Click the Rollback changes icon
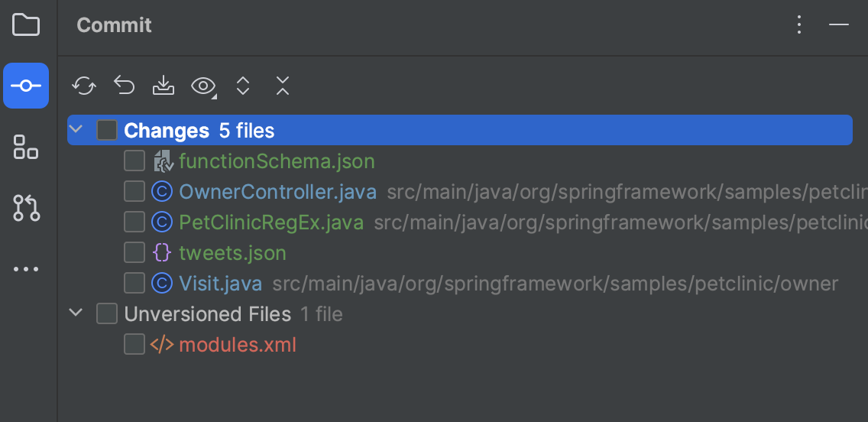 coord(124,86)
